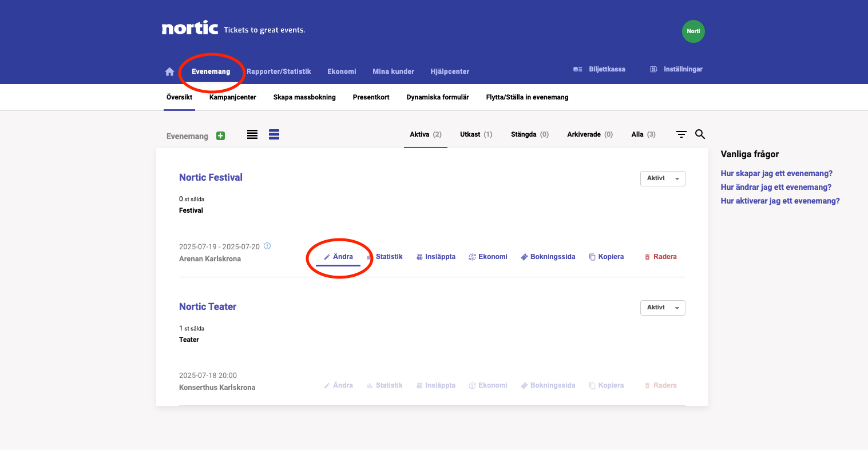Click the 'Vanliga frågor' heading

coord(750,154)
